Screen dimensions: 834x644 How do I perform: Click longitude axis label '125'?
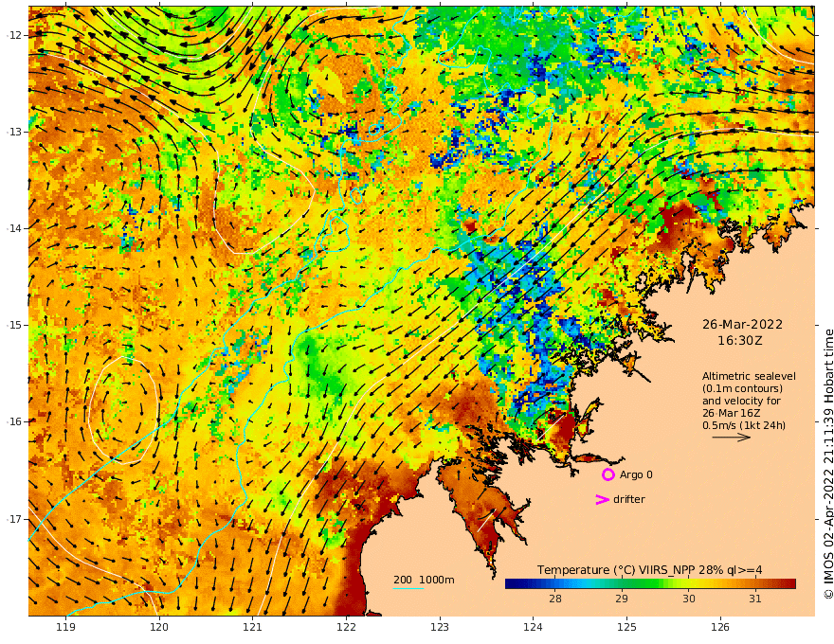[626, 628]
